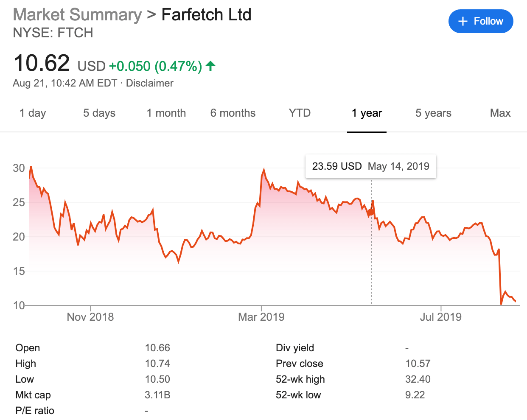Click the Disclaimer link
Viewport: 527px width, 420px height.
150,83
